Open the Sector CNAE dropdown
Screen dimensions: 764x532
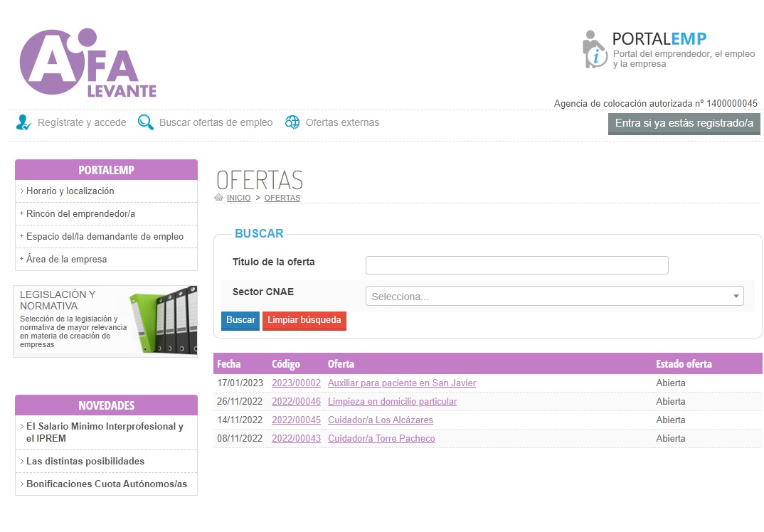[x=554, y=297]
